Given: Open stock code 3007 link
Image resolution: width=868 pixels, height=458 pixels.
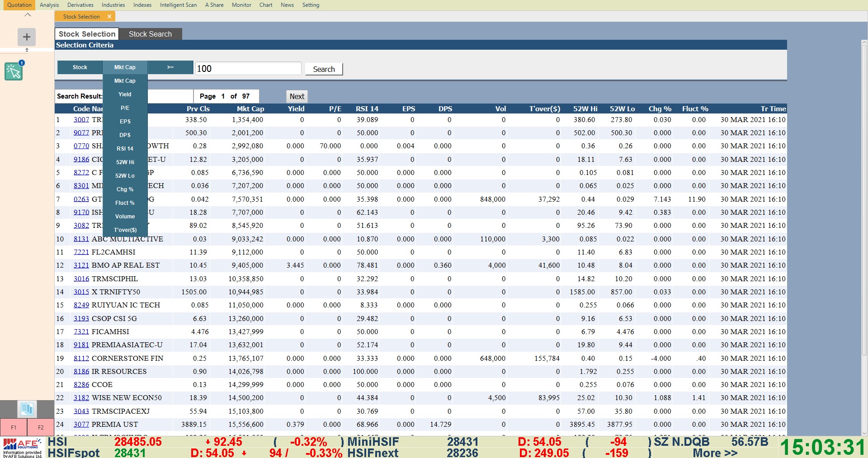Looking at the screenshot, I should click(x=81, y=120).
